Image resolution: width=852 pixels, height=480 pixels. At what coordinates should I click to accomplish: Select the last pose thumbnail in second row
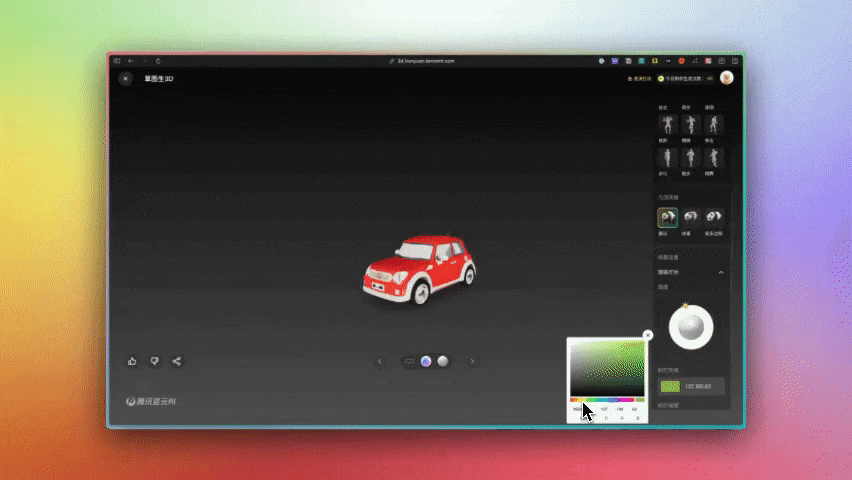713,158
